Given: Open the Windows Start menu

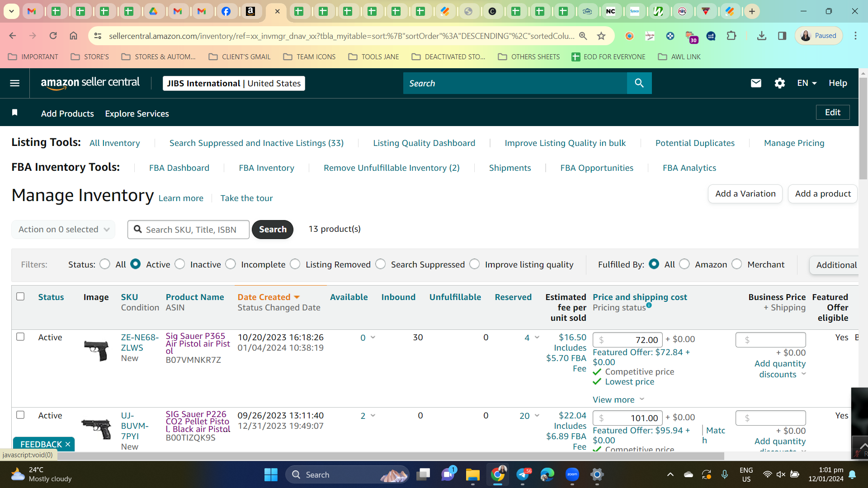Looking at the screenshot, I should coord(271,474).
